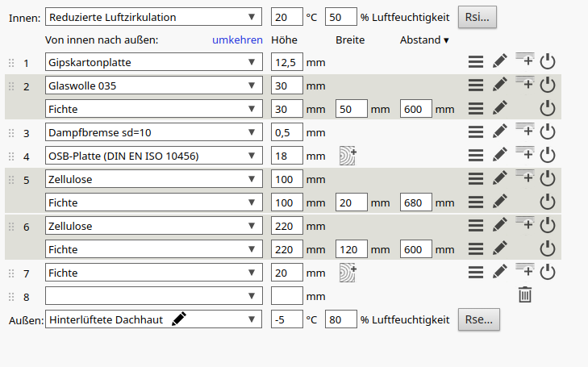The width and height of the screenshot is (588, 367).
Task: Click the outside humidity field showing 80
Action: click(x=341, y=319)
